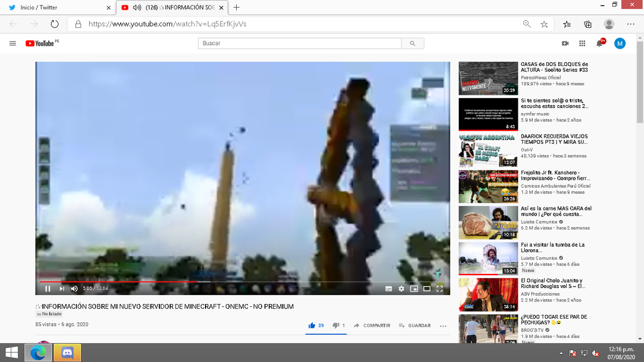Open Discord from the taskbar
Viewport: 644px width, 362px height.
pyautogui.click(x=67, y=353)
